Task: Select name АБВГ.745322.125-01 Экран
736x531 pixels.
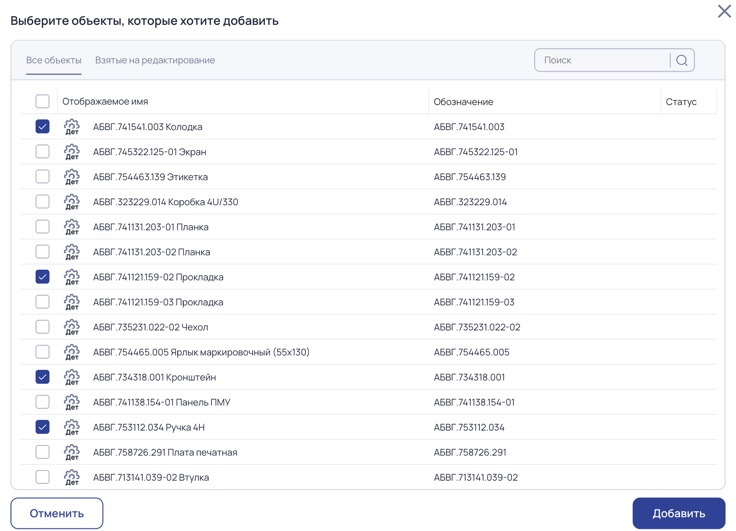Action: (x=149, y=152)
